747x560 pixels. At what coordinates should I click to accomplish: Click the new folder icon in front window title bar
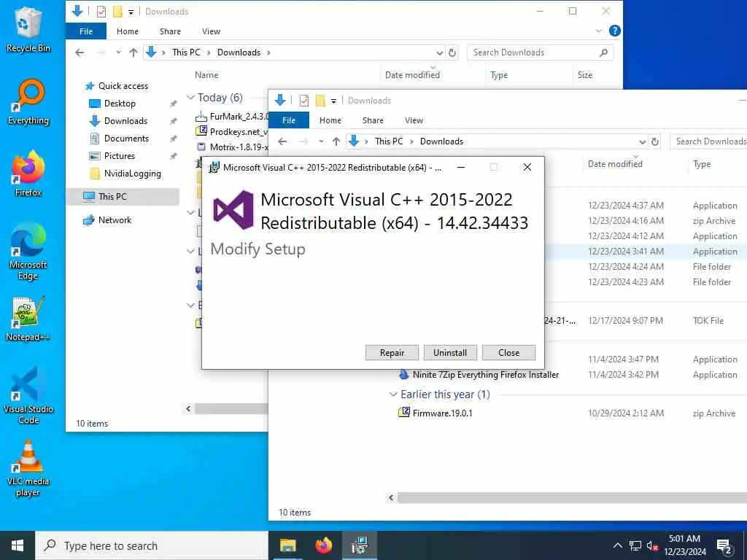click(320, 101)
